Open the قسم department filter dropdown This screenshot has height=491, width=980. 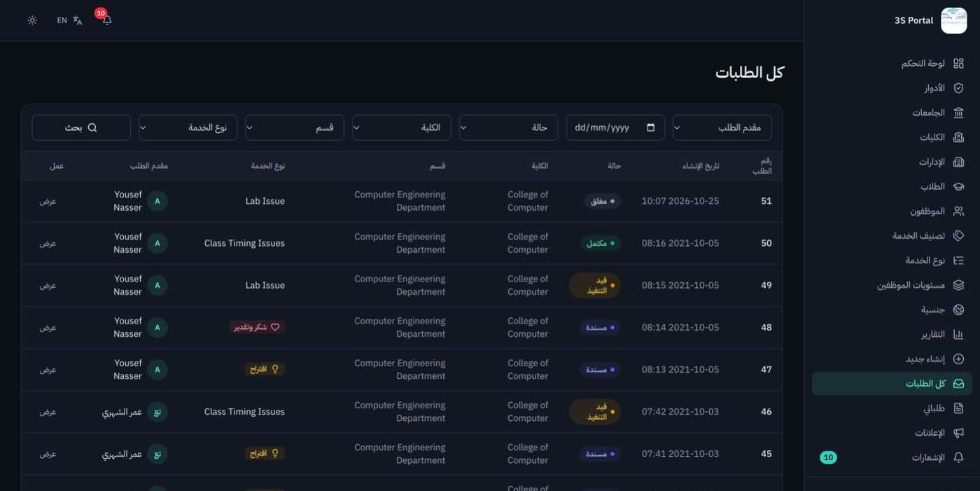click(x=295, y=127)
